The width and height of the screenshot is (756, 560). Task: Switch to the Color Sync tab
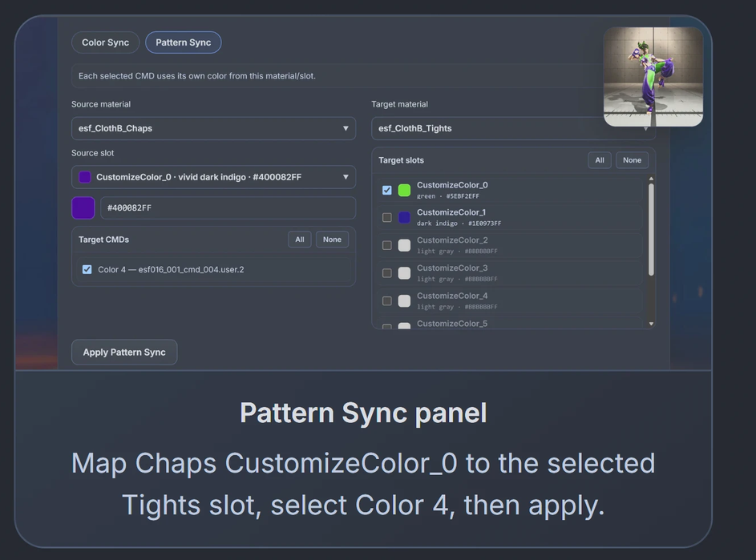pos(105,42)
